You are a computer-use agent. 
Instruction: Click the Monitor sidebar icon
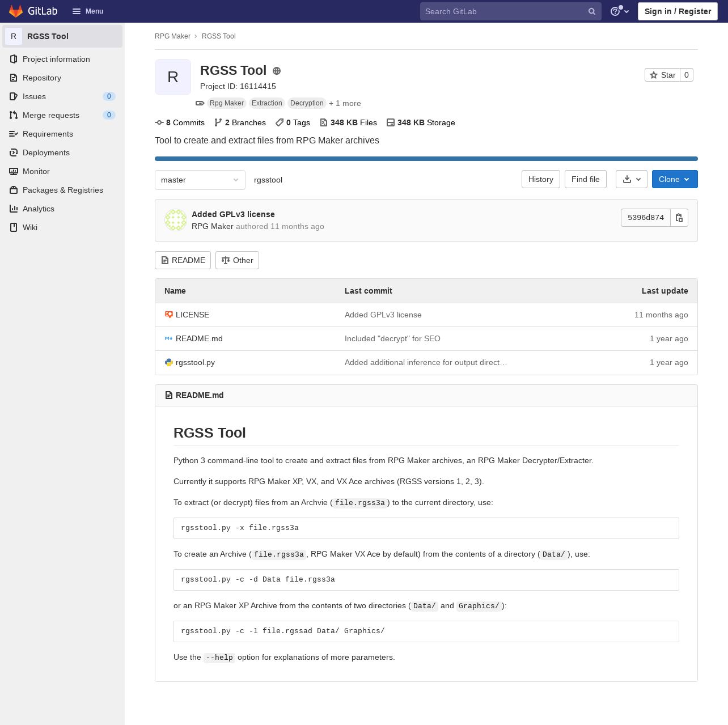[x=14, y=171]
